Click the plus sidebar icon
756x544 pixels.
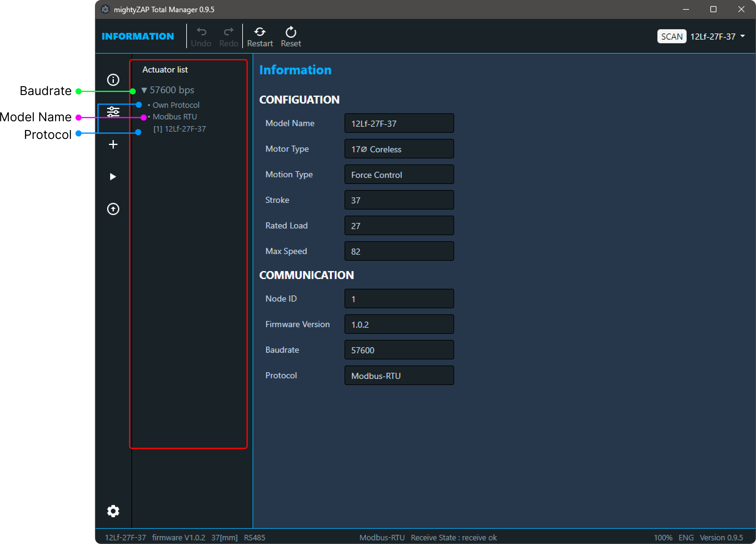coord(113,144)
